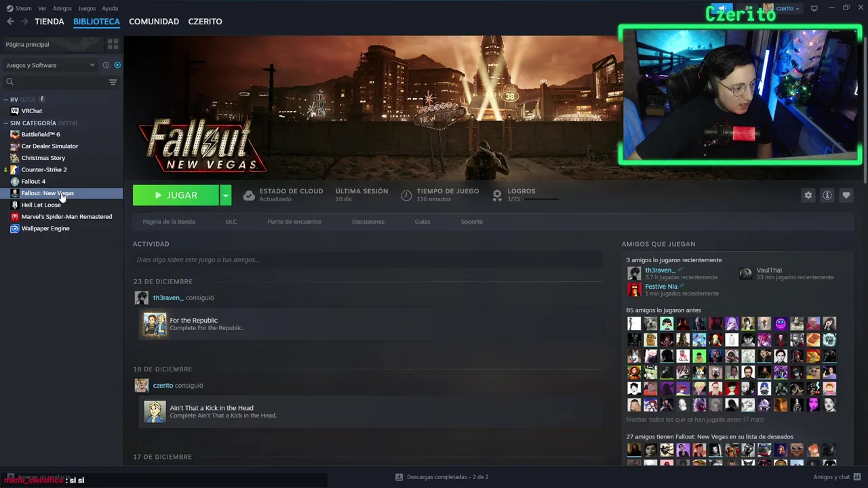Open the Juegos menu
This screenshot has height=488, width=868.
point(87,8)
